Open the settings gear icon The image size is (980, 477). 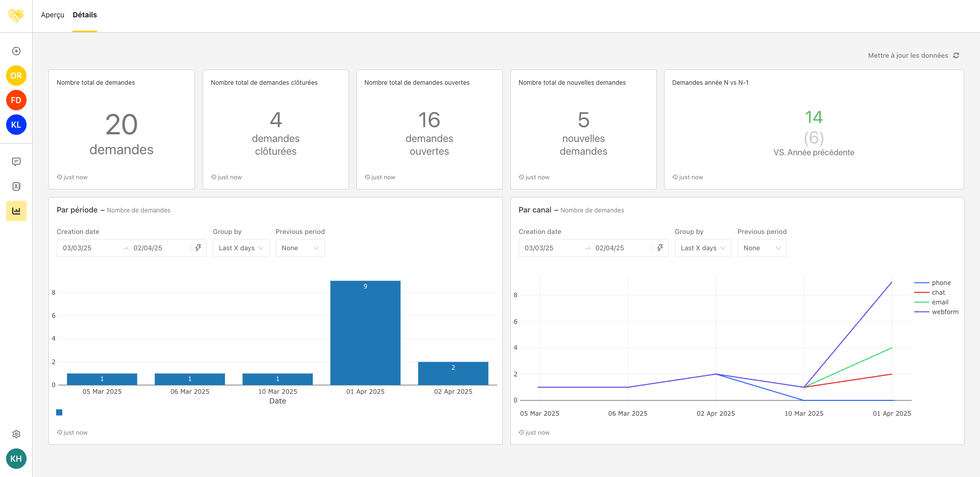pyautogui.click(x=16, y=434)
